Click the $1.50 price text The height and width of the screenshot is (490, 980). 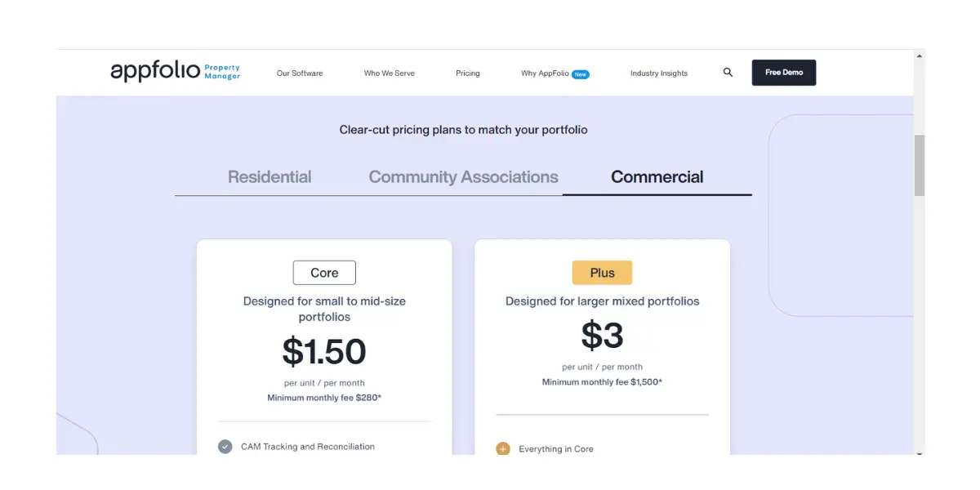(324, 351)
